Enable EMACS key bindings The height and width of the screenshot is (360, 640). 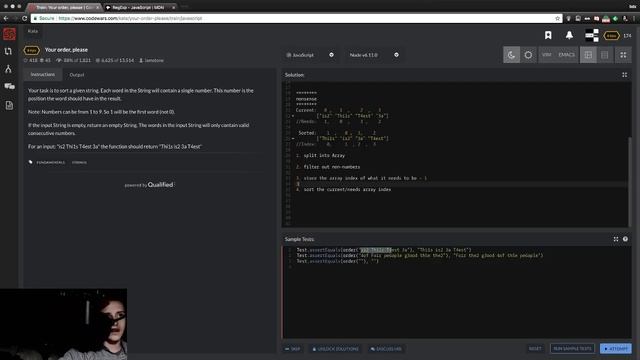(566, 55)
